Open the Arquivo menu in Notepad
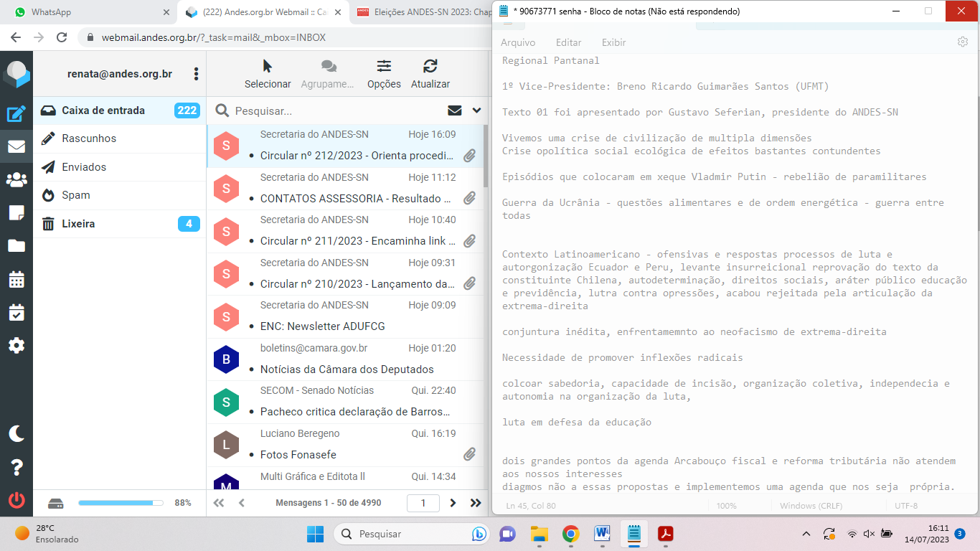 [518, 42]
